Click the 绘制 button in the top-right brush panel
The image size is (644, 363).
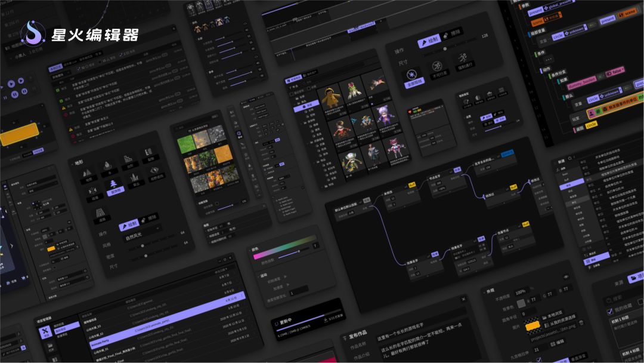[428, 41]
